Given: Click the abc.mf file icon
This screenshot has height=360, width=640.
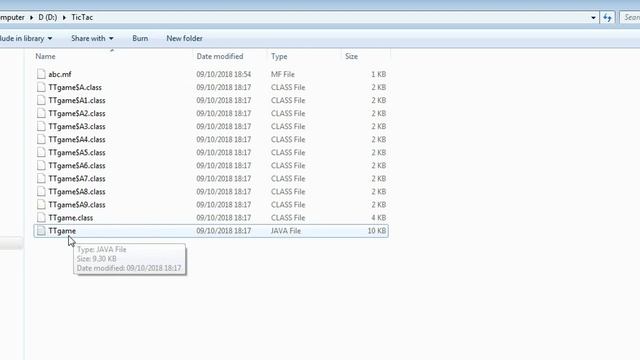Looking at the screenshot, I should tap(41, 74).
